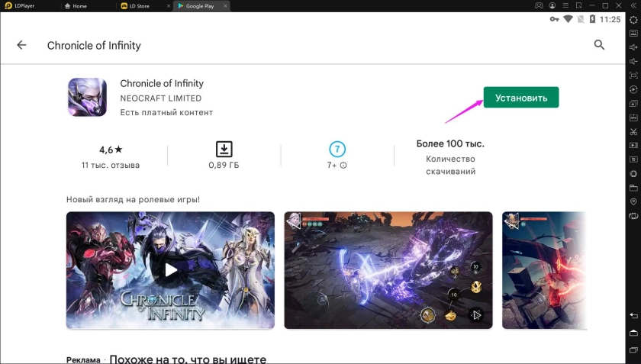Viewport: 641px width, 364px height.
Task: Switch to the Home tab
Action: pos(76,6)
